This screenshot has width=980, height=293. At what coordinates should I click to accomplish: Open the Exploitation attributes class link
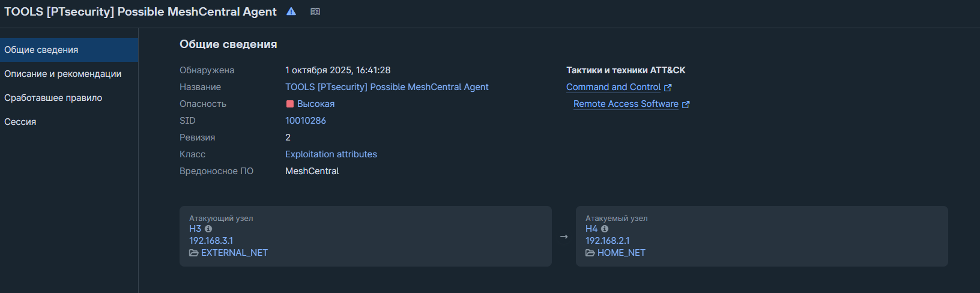(331, 154)
